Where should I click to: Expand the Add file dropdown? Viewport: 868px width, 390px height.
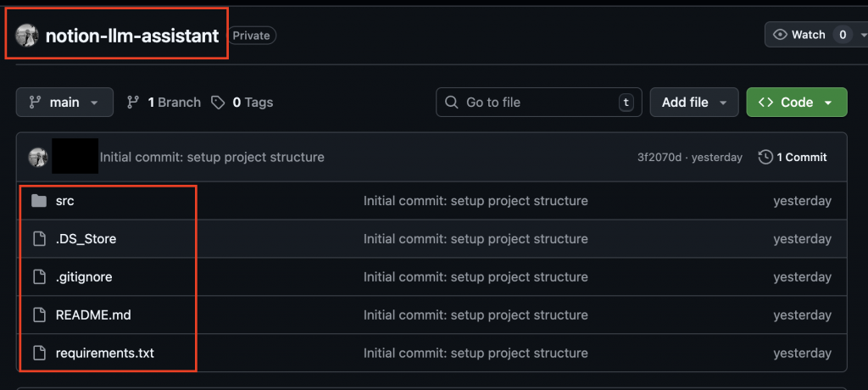(693, 103)
